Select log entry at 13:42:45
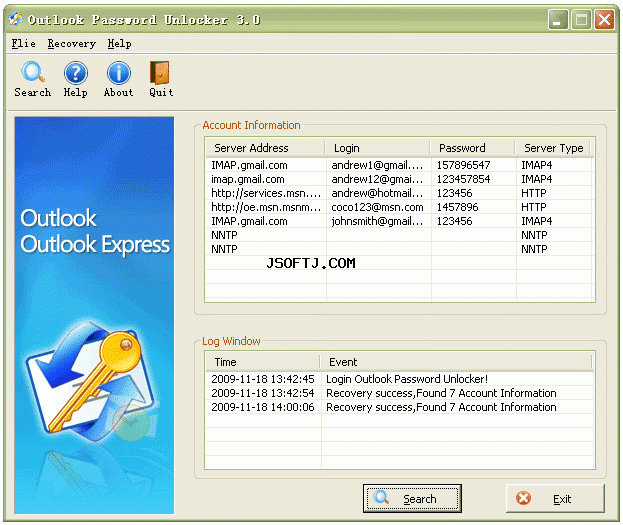The width and height of the screenshot is (623, 525). [399, 379]
